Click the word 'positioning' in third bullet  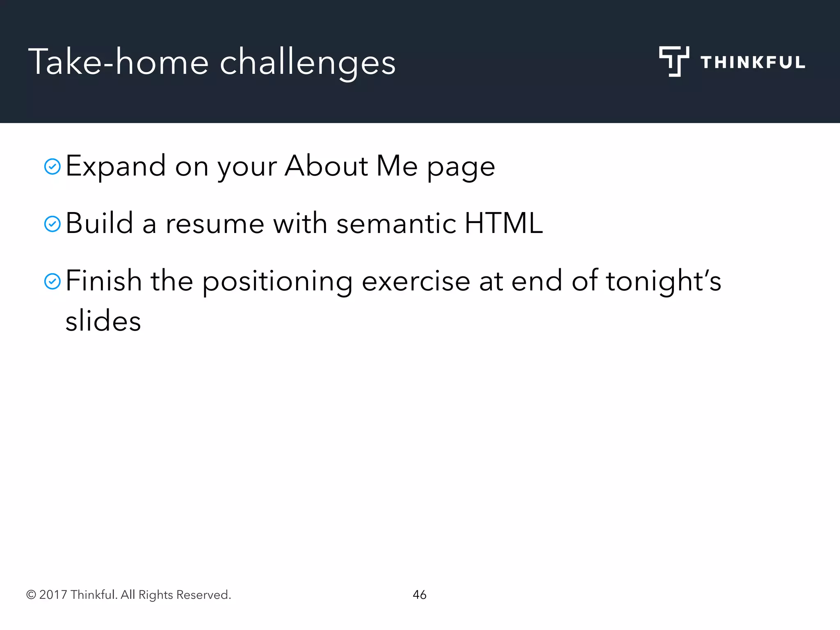278,282
